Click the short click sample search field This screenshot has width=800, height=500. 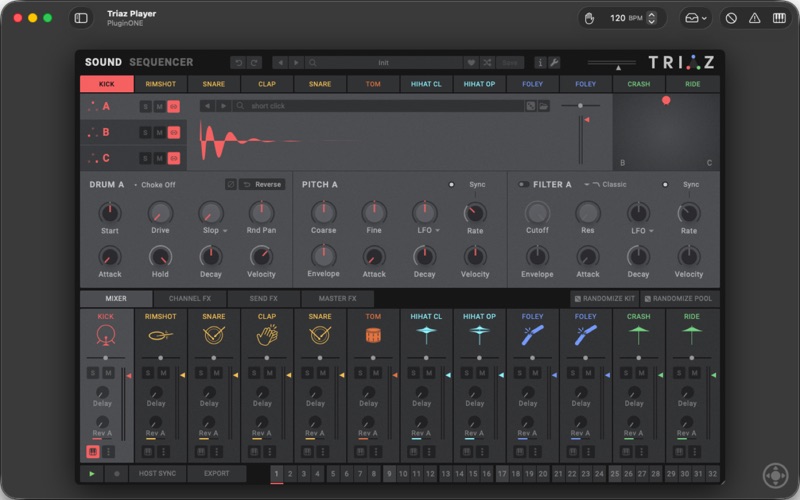click(x=379, y=106)
